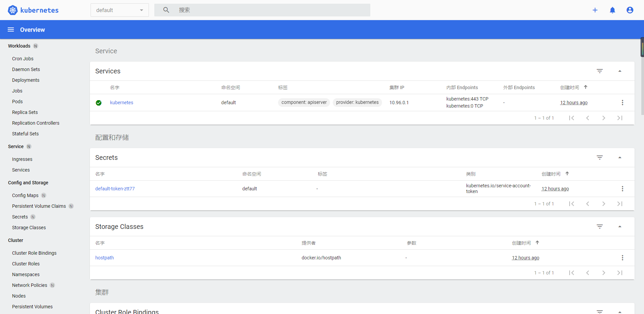Collapse the Services card
The width and height of the screenshot is (644, 314).
[x=620, y=71]
